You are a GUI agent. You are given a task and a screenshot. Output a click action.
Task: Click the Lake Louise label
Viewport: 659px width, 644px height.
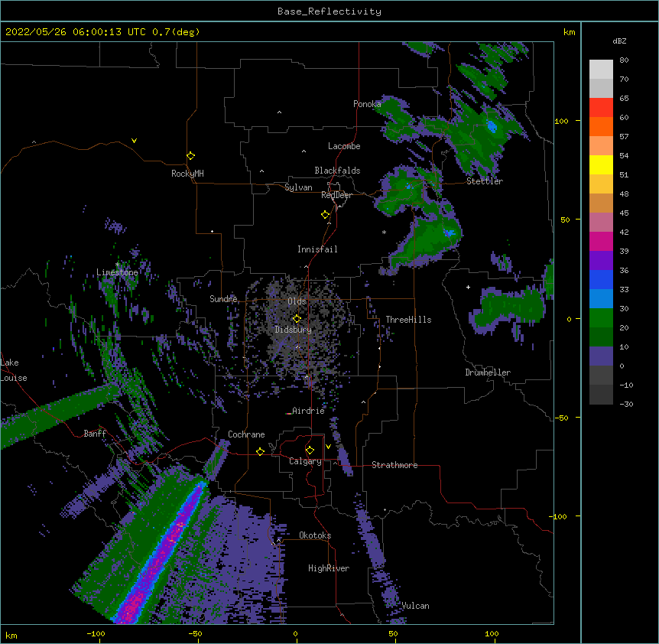pos(14,370)
